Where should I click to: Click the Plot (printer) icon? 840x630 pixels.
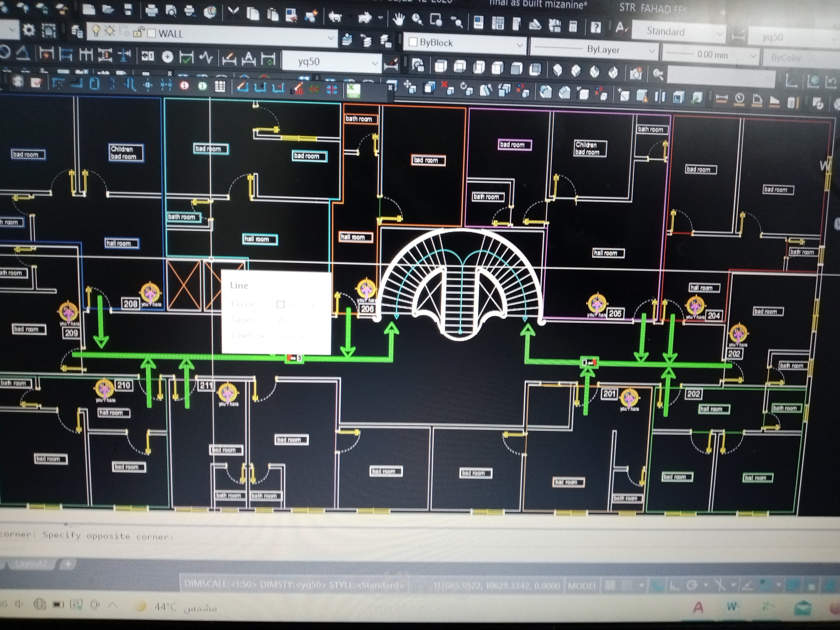152,10
